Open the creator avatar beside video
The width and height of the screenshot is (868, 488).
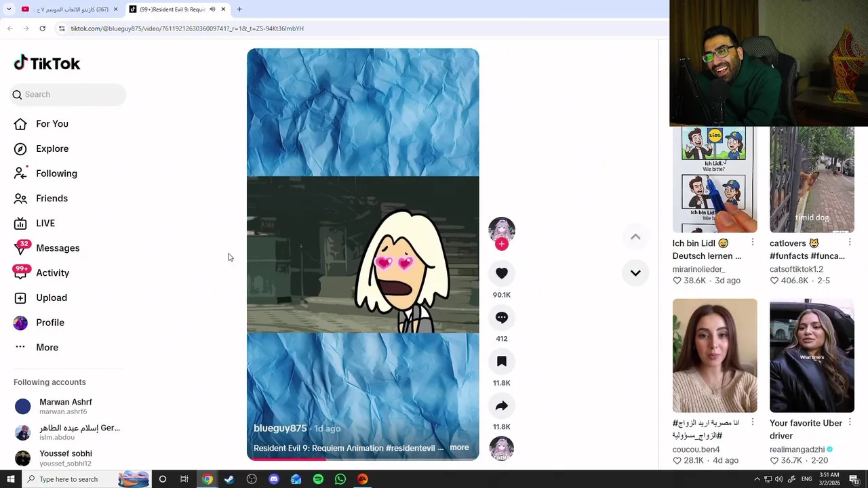(502, 230)
